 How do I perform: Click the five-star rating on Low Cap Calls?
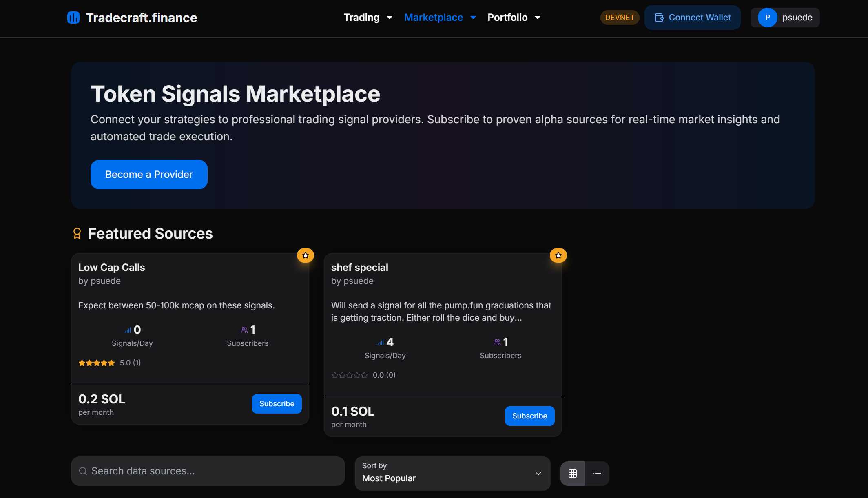point(97,363)
